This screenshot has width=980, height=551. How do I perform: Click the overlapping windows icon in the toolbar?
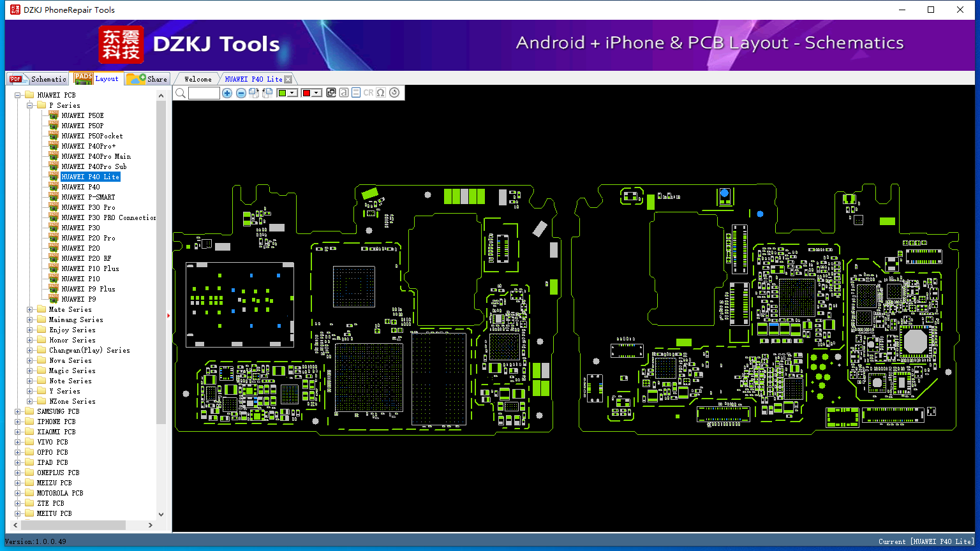point(331,93)
